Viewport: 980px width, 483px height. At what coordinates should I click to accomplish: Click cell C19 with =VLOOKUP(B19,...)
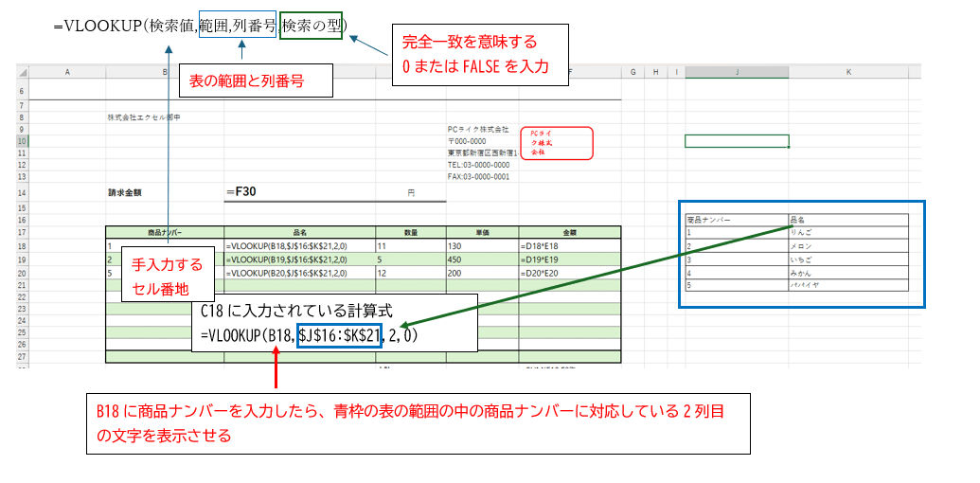tap(300, 259)
